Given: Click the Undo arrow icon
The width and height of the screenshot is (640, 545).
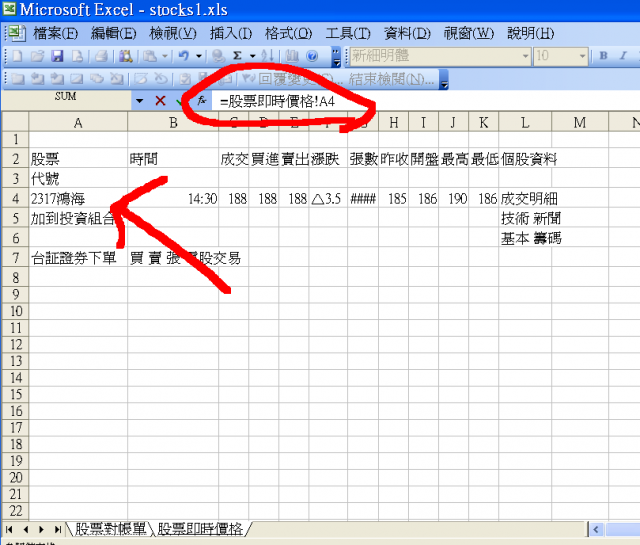Looking at the screenshot, I should click(x=184, y=56).
